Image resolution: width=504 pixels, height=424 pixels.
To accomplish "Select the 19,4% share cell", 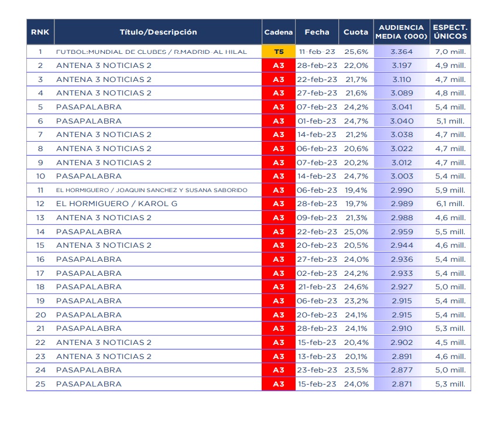I will (356, 190).
